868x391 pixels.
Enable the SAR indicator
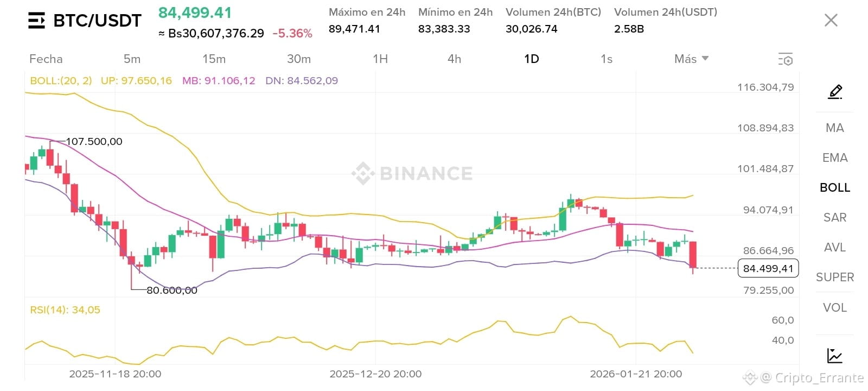[x=835, y=217]
